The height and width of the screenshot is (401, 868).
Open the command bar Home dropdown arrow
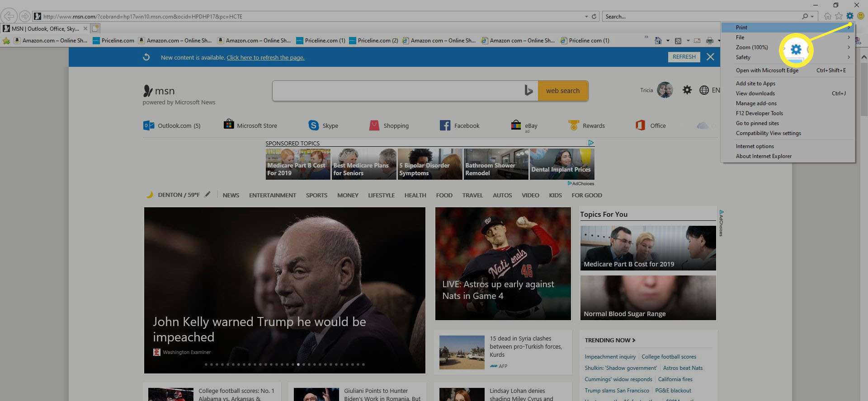point(668,41)
